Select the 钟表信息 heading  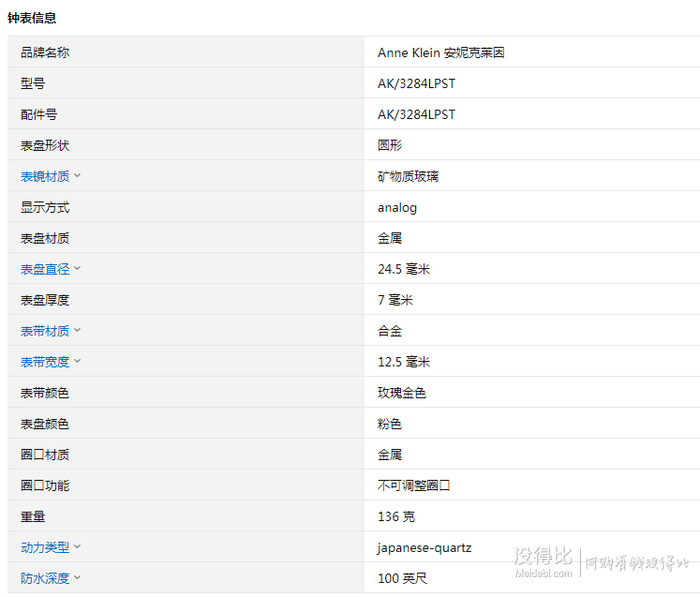[x=32, y=18]
